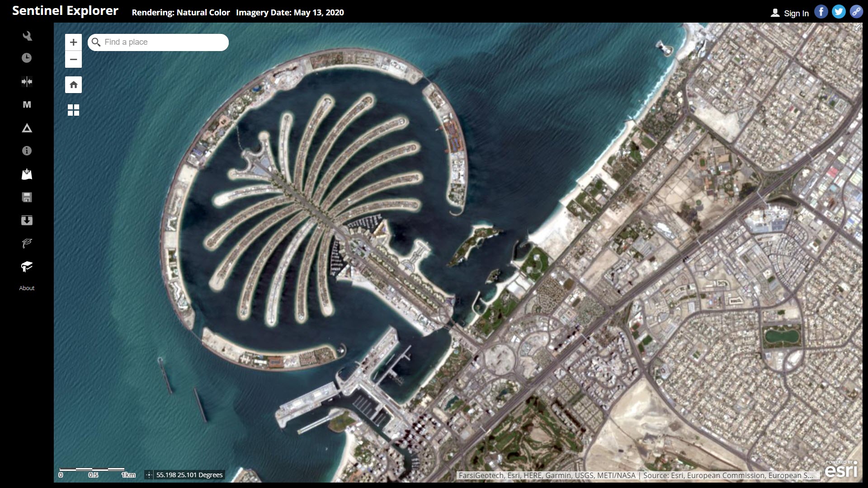
Task: Click the Find a place search box
Action: pyautogui.click(x=158, y=42)
